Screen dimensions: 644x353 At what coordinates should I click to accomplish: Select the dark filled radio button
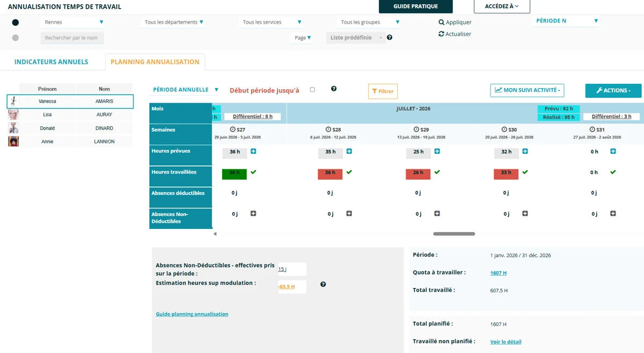[x=16, y=23]
